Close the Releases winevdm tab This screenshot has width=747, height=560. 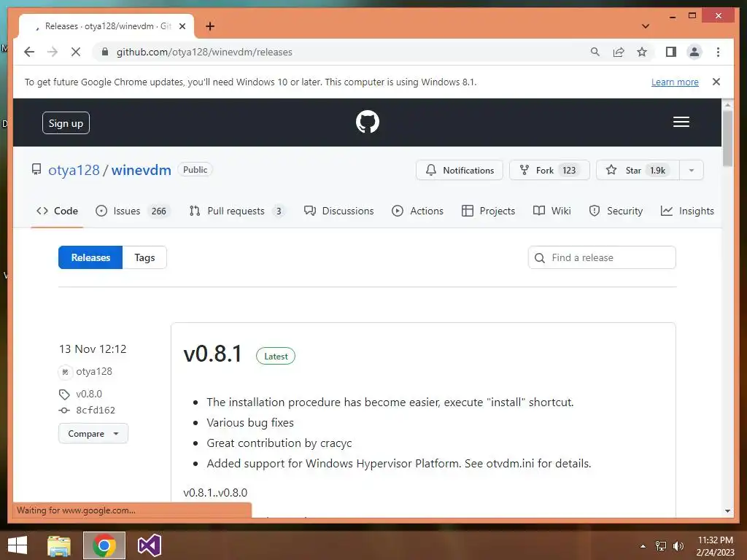pyautogui.click(x=182, y=26)
